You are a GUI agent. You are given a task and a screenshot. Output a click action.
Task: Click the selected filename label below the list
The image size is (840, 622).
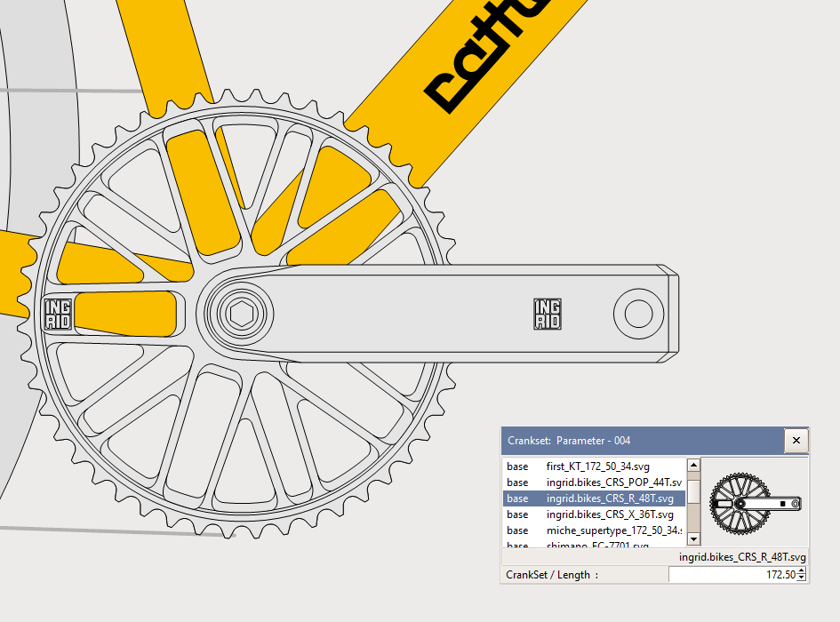742,557
